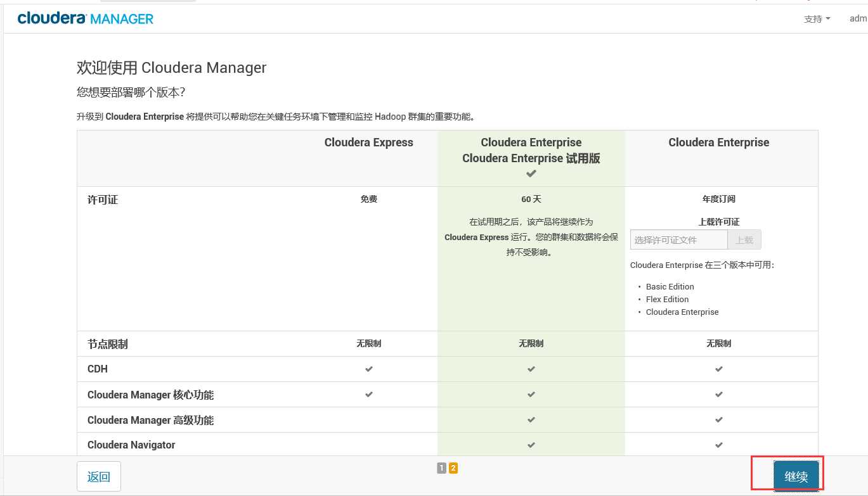Viewport: 868px width, 496px height.
Task: Click the 升级到 Cloudera Enterprise description sentence
Action: point(276,117)
